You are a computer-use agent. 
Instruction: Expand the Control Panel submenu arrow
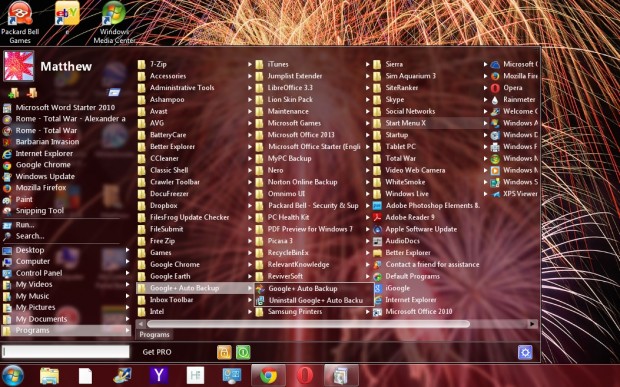click(x=127, y=273)
